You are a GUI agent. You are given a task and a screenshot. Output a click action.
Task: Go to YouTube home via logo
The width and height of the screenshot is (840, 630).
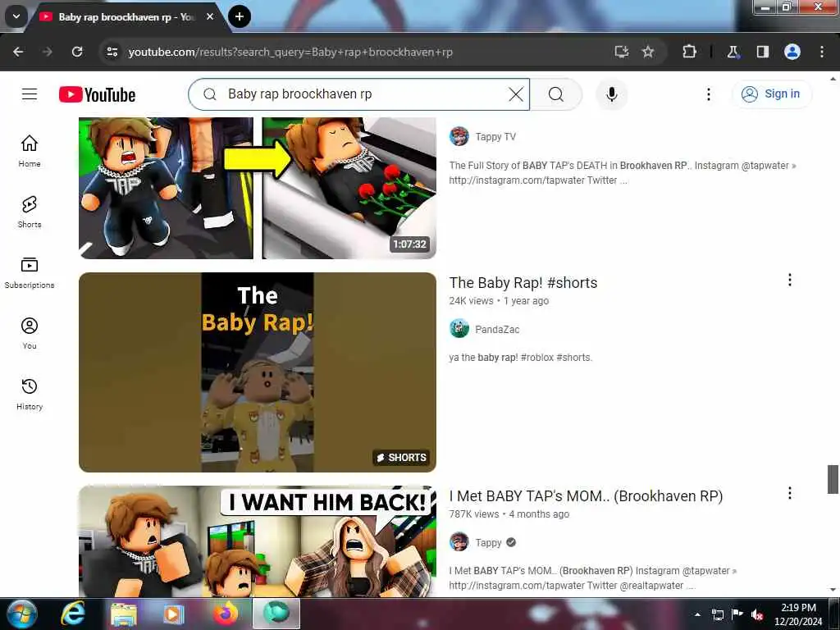[97, 95]
